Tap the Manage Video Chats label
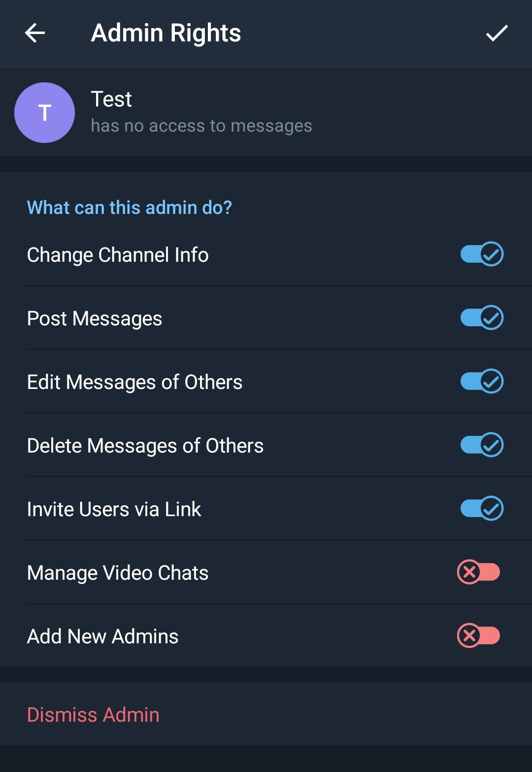This screenshot has height=772, width=532. (x=118, y=573)
